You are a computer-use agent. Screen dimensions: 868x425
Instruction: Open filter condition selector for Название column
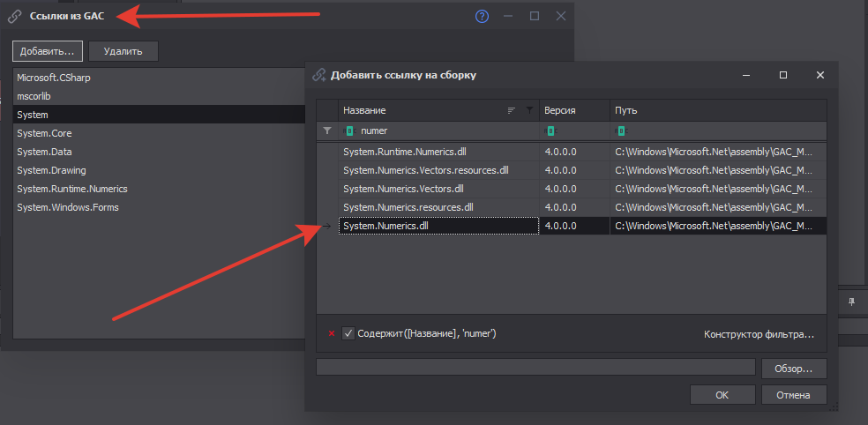point(349,130)
